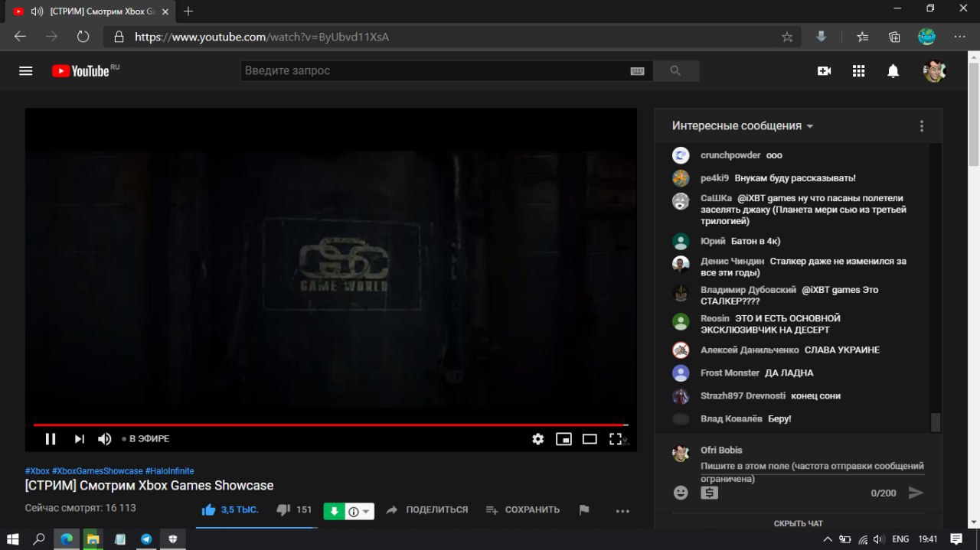The image size is (980, 550).
Task: Bookmark page with the star icon
Action: point(787,37)
